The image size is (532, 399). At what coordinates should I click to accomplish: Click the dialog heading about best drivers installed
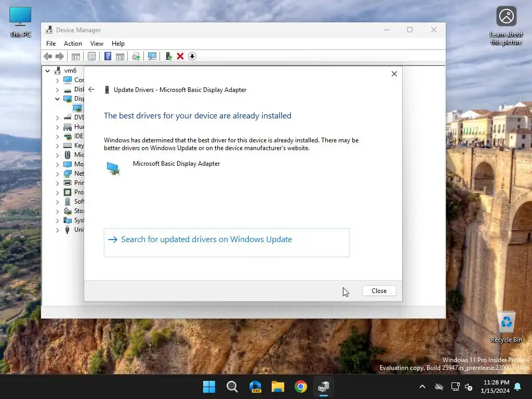[x=197, y=116]
